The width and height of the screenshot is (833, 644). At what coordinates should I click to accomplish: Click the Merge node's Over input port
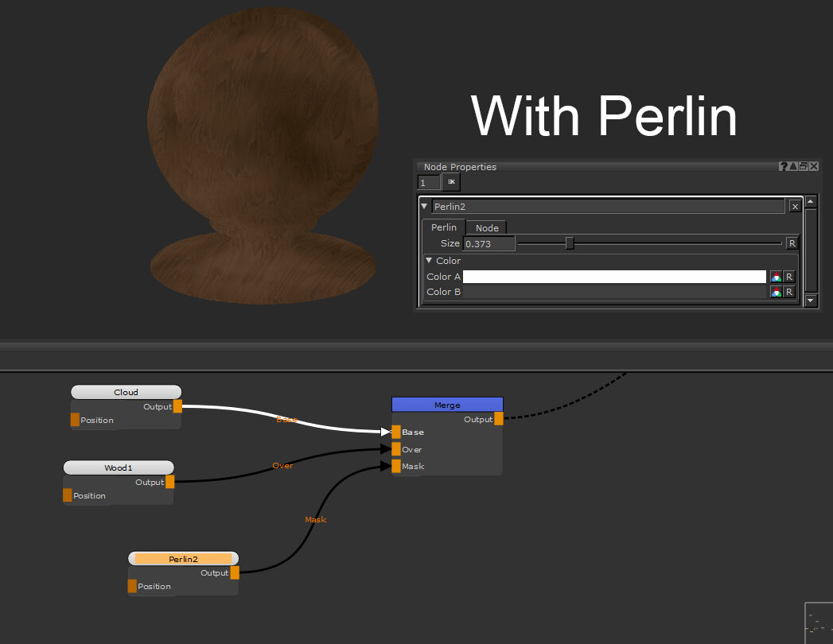(x=396, y=449)
